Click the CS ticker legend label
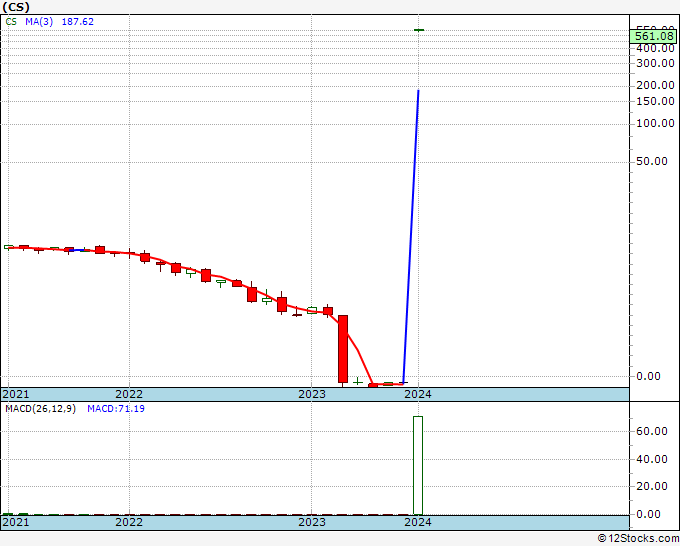Image resolution: width=680 pixels, height=546 pixels. pos(11,22)
